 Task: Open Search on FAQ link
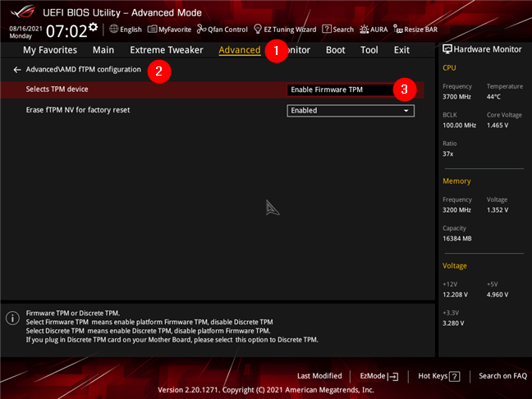click(502, 376)
